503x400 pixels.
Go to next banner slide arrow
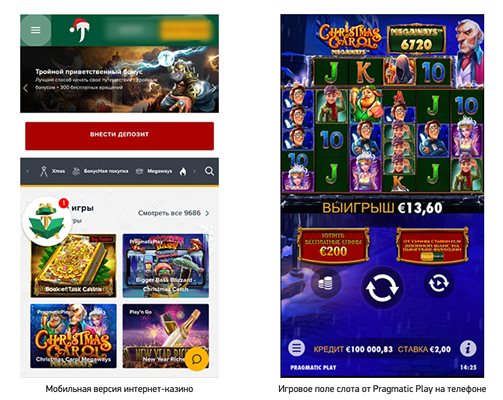(214, 88)
